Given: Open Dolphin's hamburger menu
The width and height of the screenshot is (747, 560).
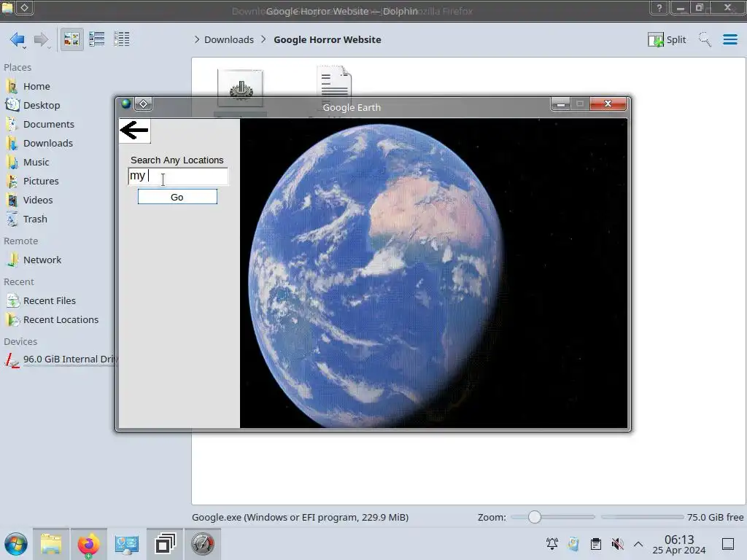Looking at the screenshot, I should coord(729,39).
